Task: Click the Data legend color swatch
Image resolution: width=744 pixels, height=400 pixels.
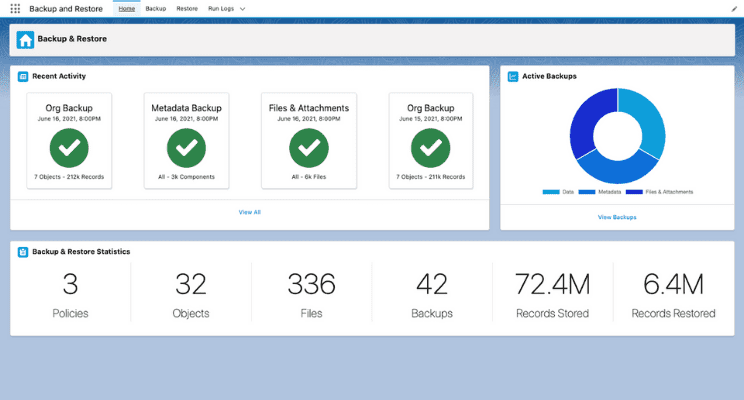Action: tap(550, 191)
